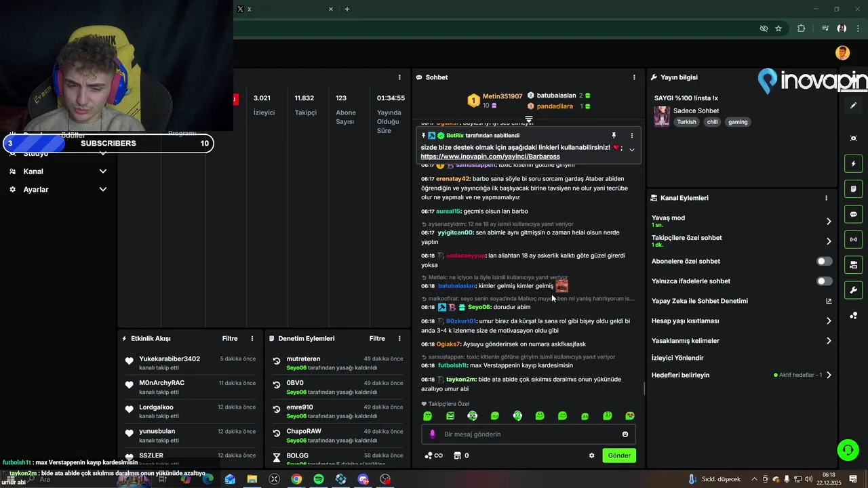Open Filtre in Denetim Eylemleri panel
Image resolution: width=868 pixels, height=488 pixels.
point(377,338)
